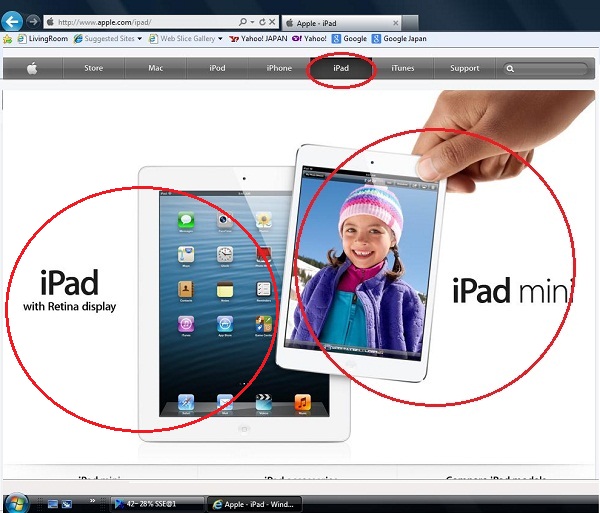
Task: Open the Google Japan bookmark
Action: pyautogui.click(x=399, y=39)
